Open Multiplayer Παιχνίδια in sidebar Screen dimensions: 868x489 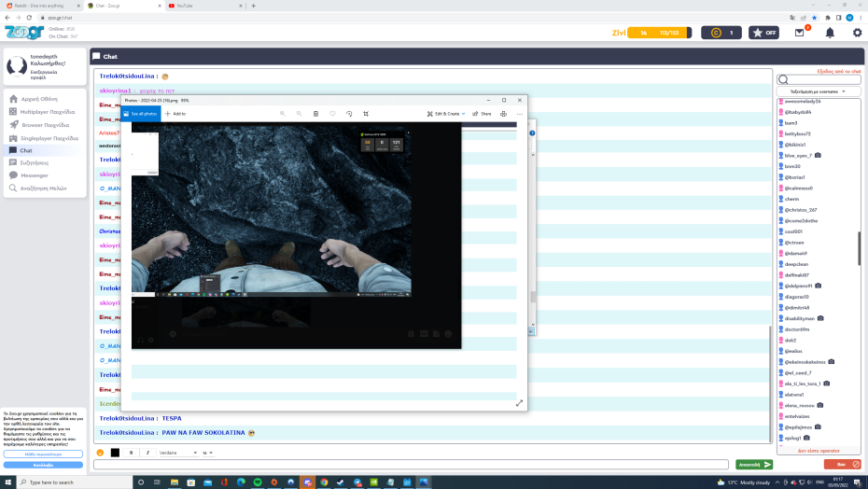click(47, 111)
